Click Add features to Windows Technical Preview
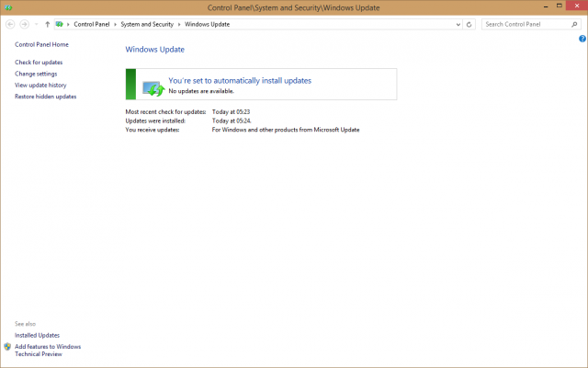Image resolution: width=588 pixels, height=368 pixels. [48, 350]
